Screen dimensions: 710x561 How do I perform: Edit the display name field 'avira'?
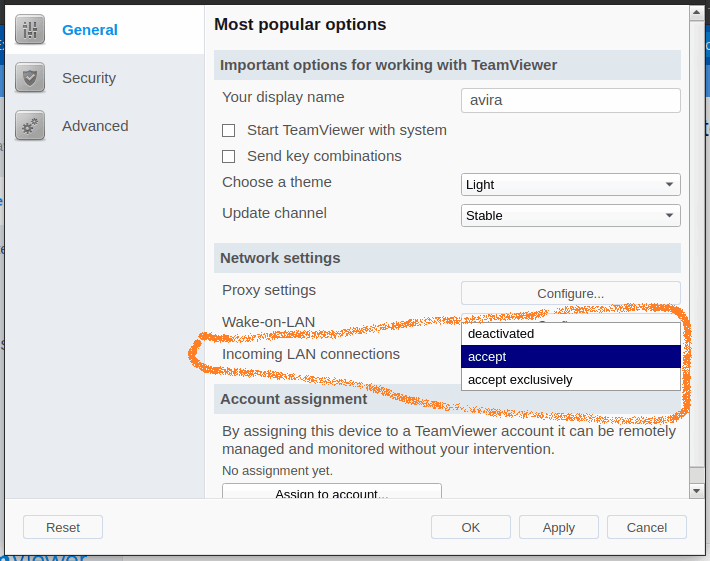pos(571,100)
